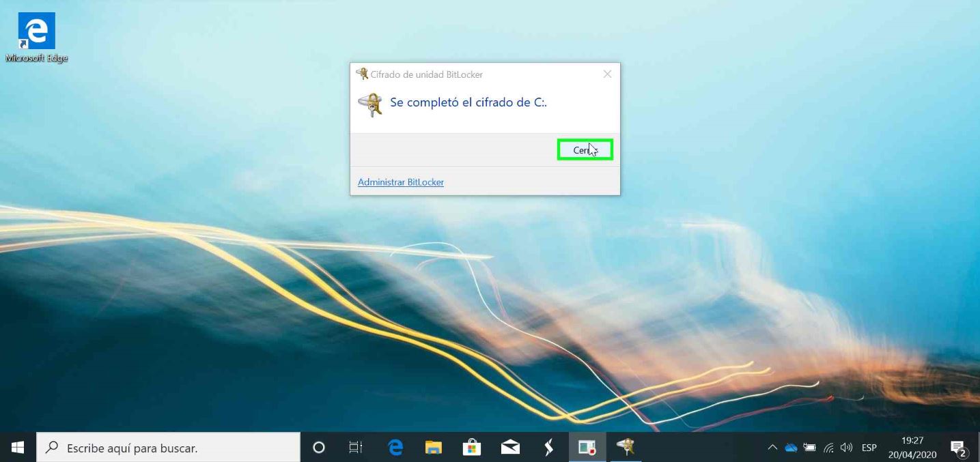Open Task View on the taskbar

356,448
